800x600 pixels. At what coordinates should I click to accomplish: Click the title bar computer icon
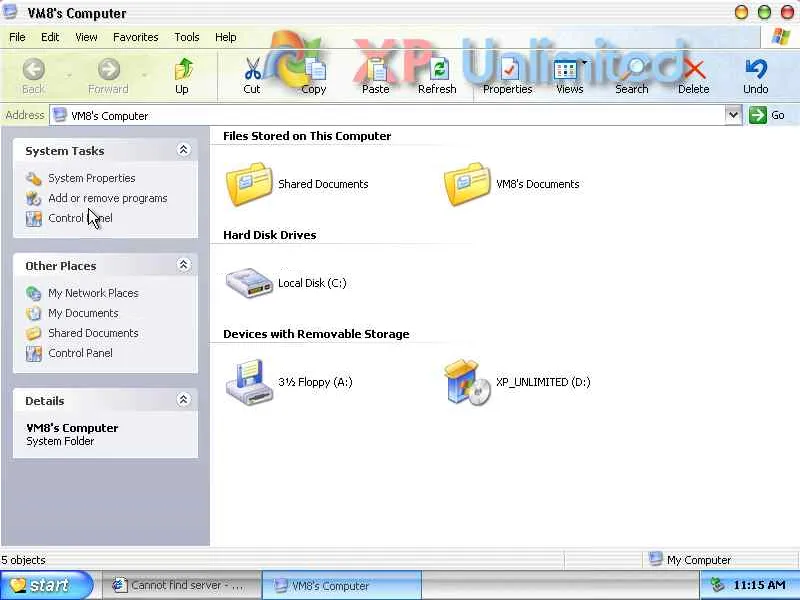[10, 12]
